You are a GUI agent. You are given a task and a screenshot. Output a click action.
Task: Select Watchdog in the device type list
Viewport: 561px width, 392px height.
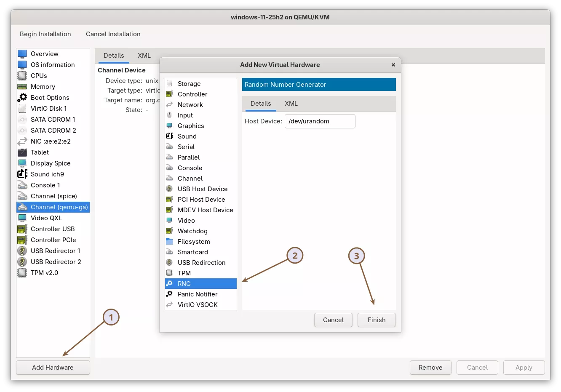coord(192,231)
